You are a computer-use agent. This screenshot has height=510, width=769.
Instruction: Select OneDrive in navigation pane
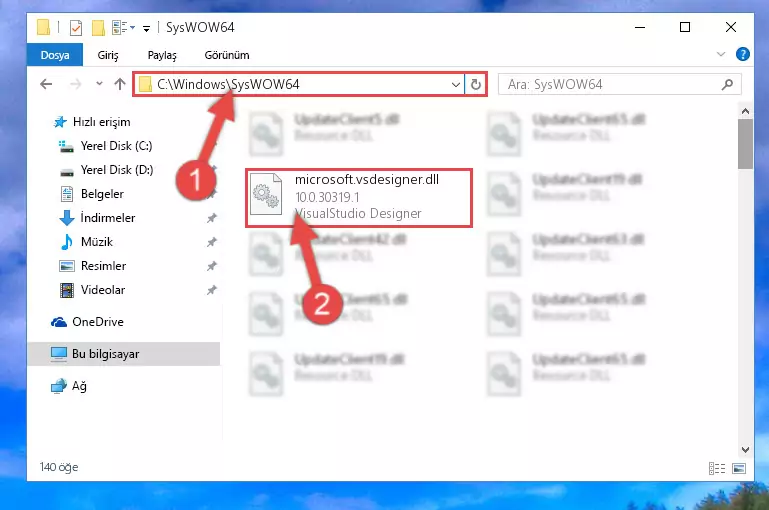(x=98, y=322)
